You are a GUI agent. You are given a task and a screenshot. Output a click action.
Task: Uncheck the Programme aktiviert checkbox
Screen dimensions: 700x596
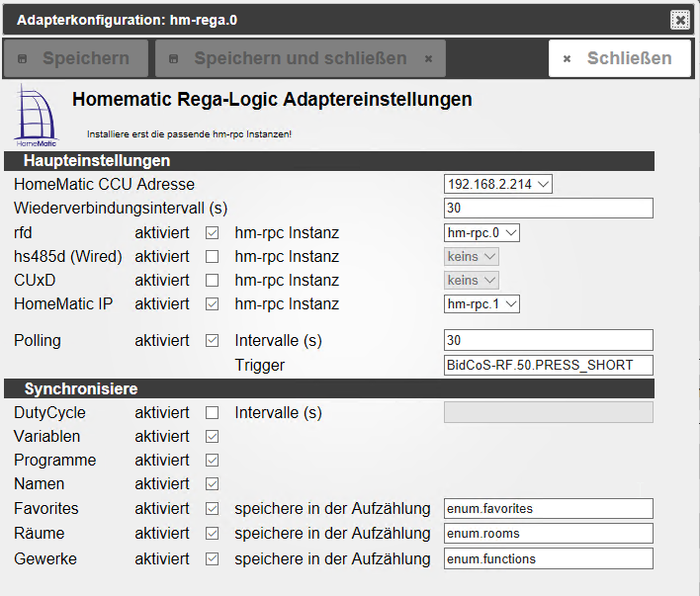[212, 460]
